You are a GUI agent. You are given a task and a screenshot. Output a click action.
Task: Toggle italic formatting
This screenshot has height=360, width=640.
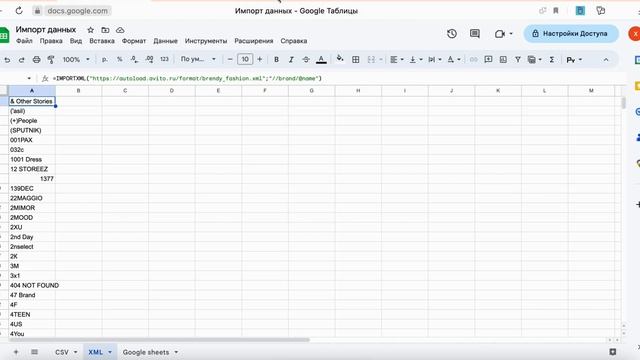[291, 60]
